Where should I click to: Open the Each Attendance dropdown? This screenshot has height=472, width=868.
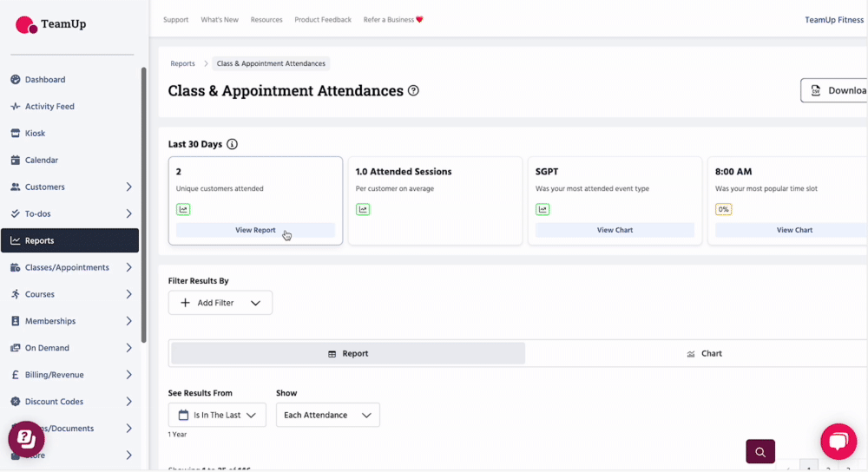pyautogui.click(x=327, y=415)
